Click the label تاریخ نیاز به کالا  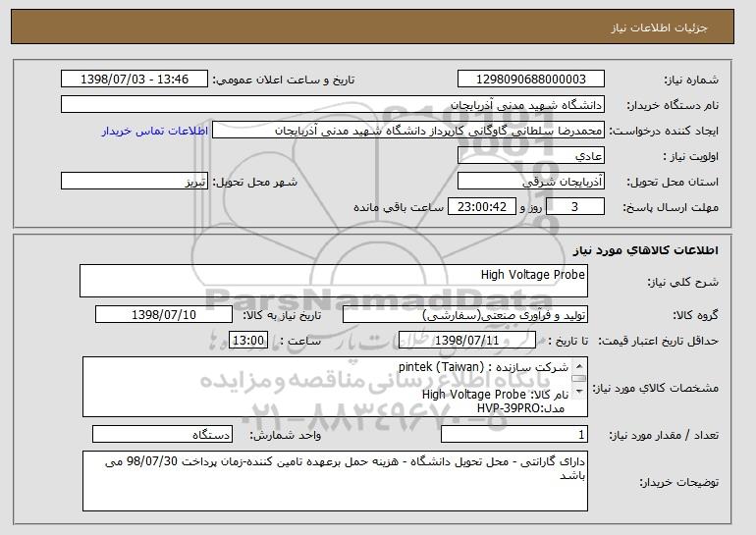coord(282,316)
